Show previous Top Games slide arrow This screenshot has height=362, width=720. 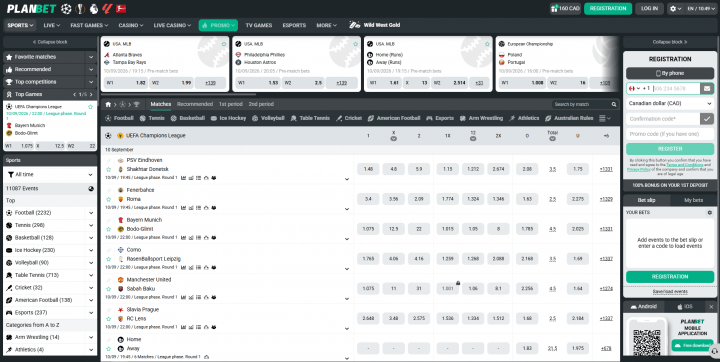click(x=75, y=94)
